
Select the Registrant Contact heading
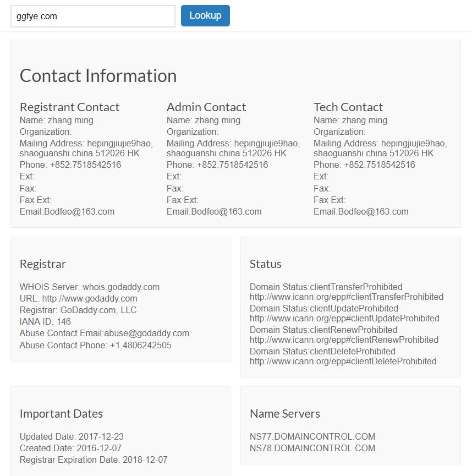coord(69,107)
